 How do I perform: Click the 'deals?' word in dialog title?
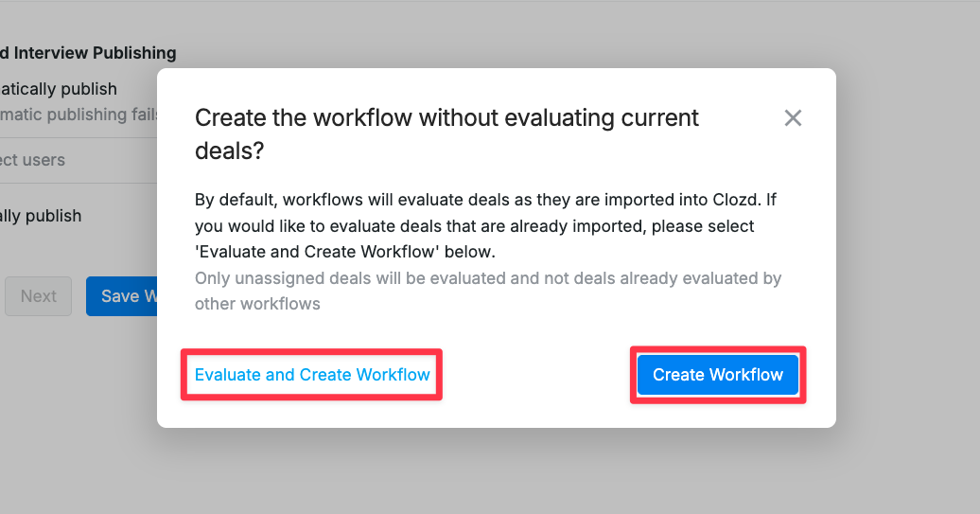tap(229, 151)
